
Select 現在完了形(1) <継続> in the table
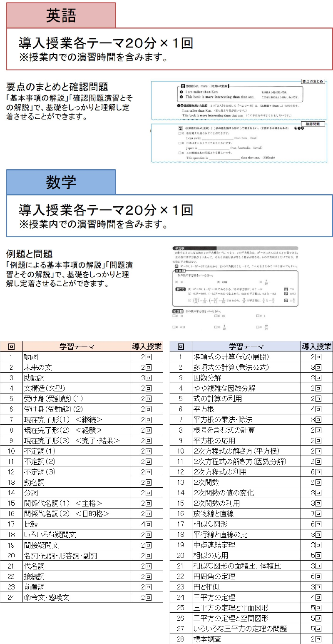tap(77, 419)
